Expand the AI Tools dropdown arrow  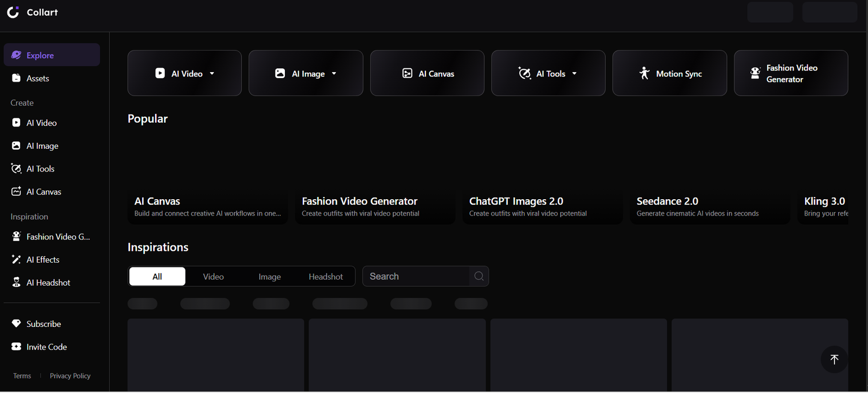pos(575,73)
